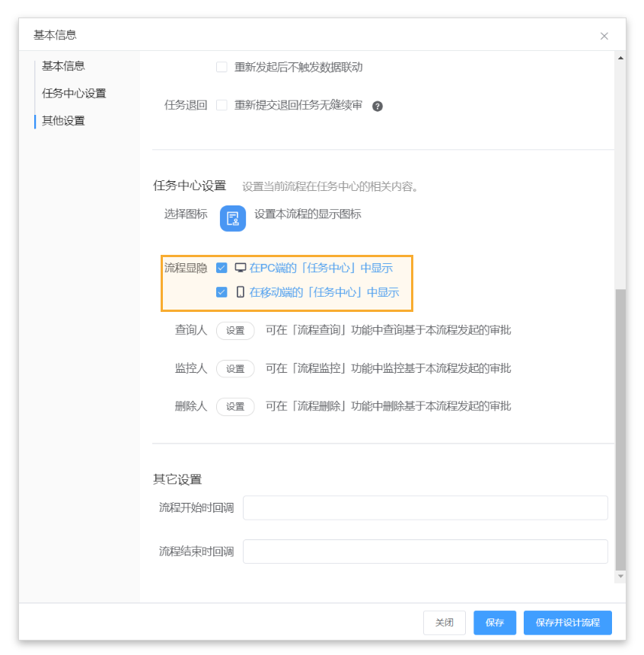Close the 基本信息 dialog with the X icon
Image resolution: width=644 pixels, height=655 pixels.
click(x=604, y=36)
